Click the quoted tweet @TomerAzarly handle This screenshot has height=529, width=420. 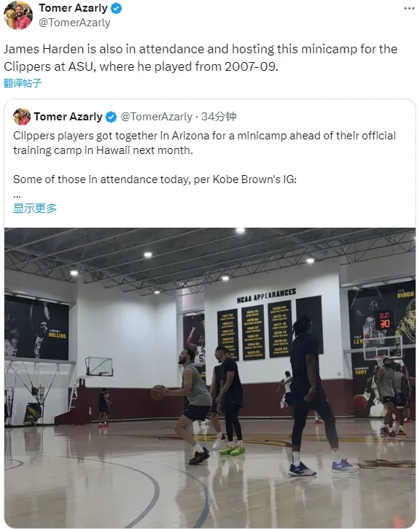[x=156, y=117]
